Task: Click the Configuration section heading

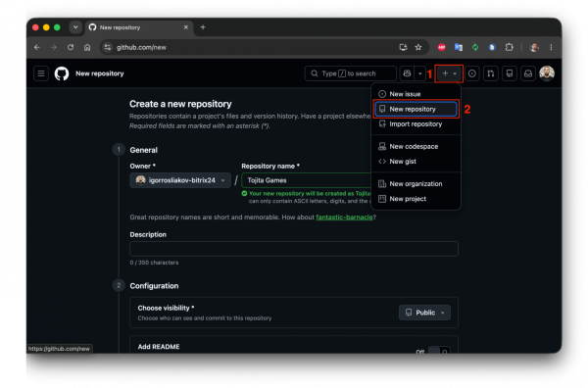Action: 154,286
